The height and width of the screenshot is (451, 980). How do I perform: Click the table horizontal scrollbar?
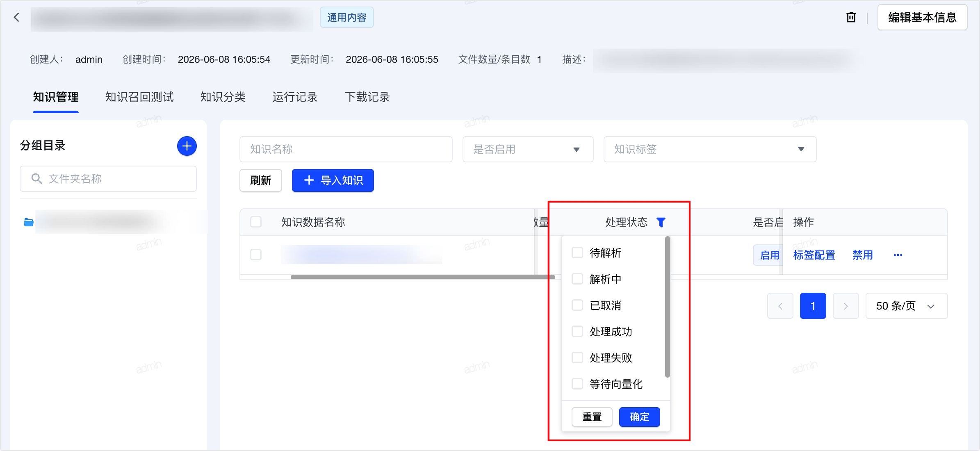point(423,277)
